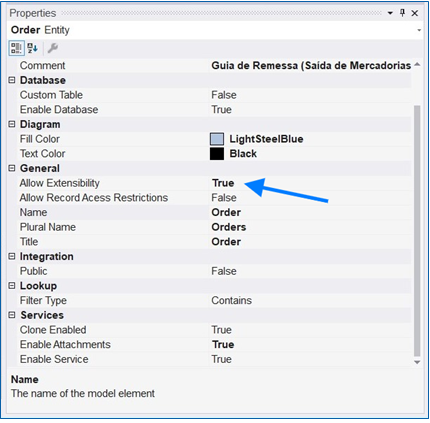Select the Plural Name property label

(48, 227)
